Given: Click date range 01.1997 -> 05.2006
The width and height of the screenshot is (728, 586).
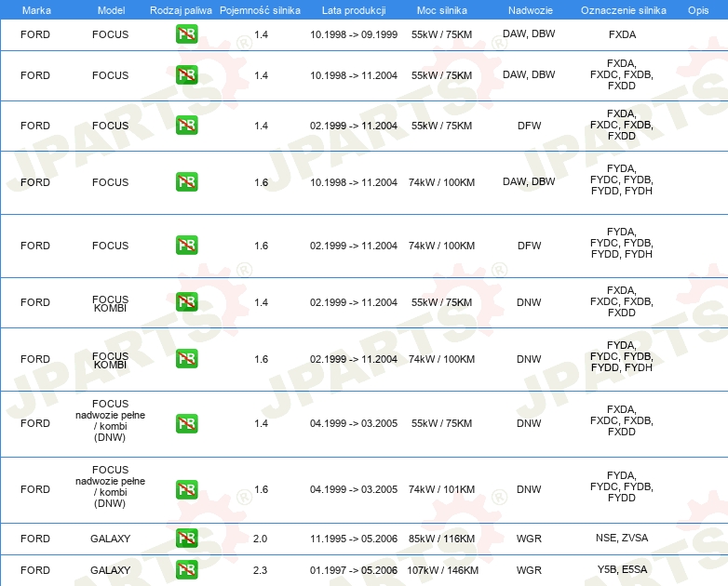Looking at the screenshot, I should tap(354, 570).
